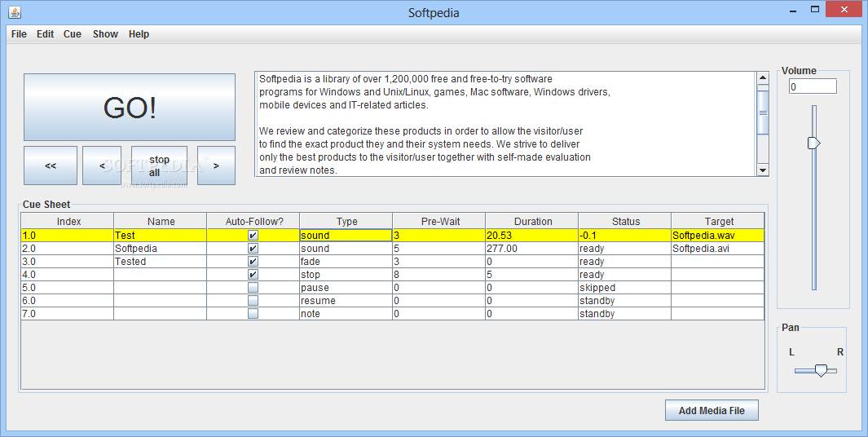Select the 'sound' Type cell of cue 2.0
The image size is (868, 437).
coord(346,249)
